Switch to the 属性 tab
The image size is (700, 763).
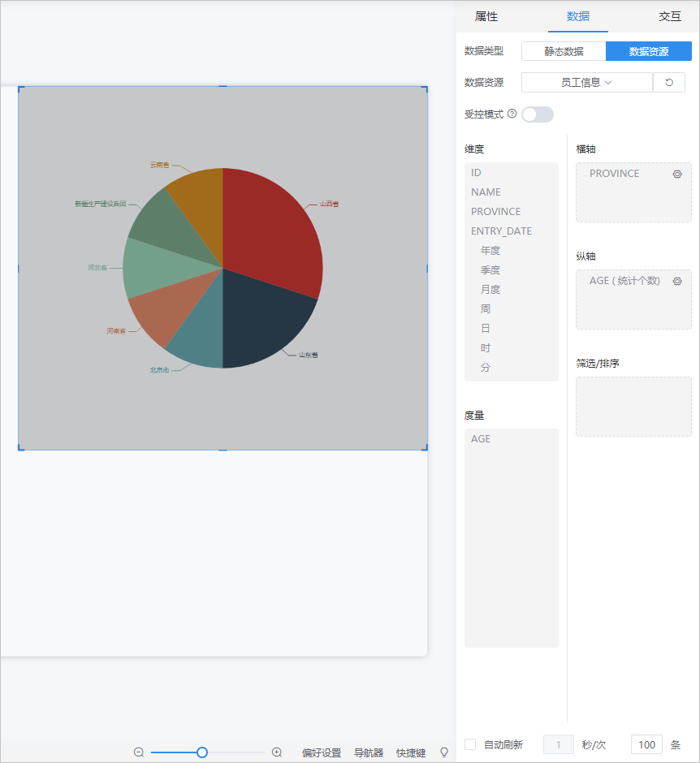coord(486,16)
